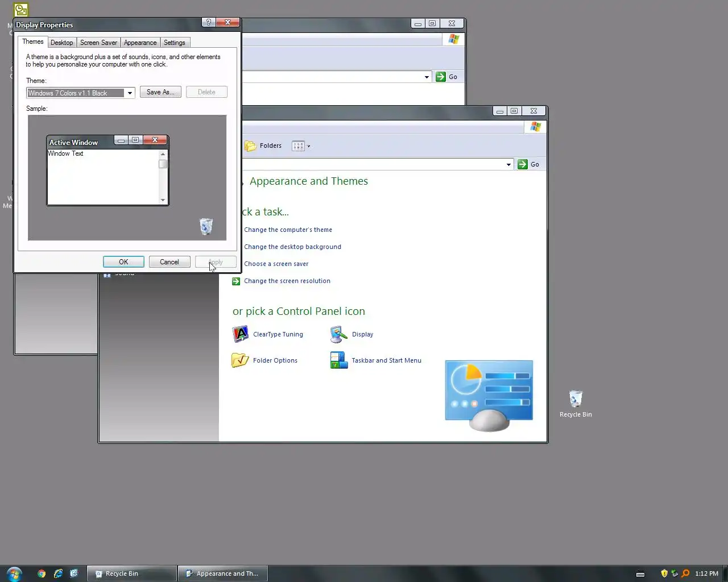Open the Taskbar and Start Menu icon
Screen dimensions: 728x582
(339, 360)
